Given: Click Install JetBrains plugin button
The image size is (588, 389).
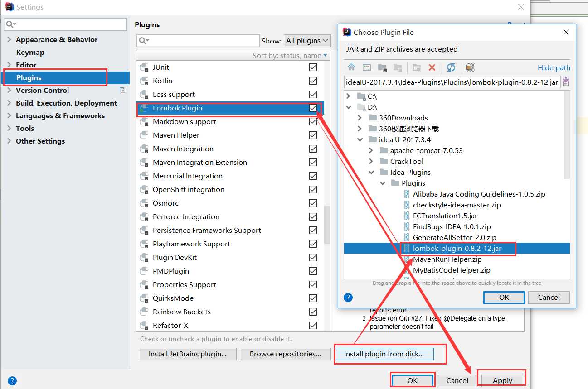Looking at the screenshot, I should [x=187, y=354].
